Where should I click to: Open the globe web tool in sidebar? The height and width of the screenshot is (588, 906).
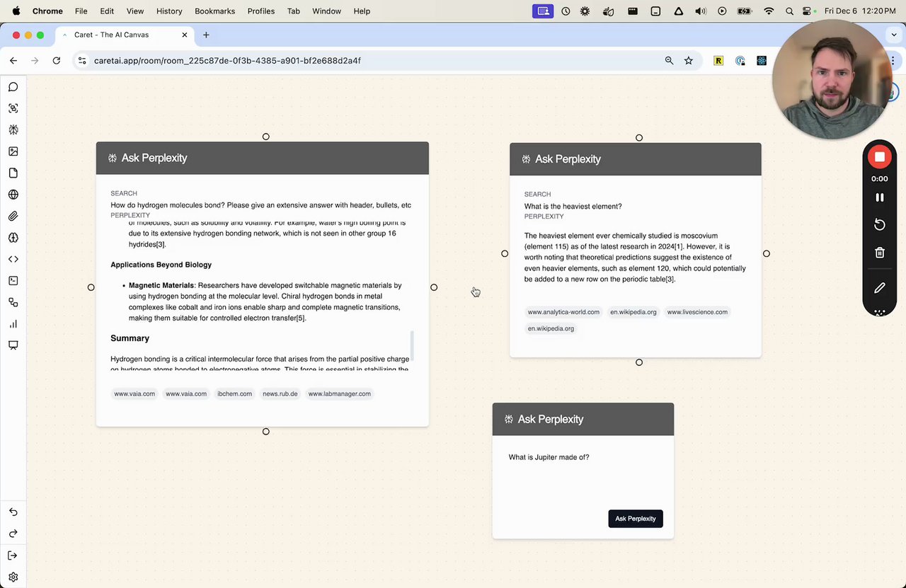(x=13, y=195)
